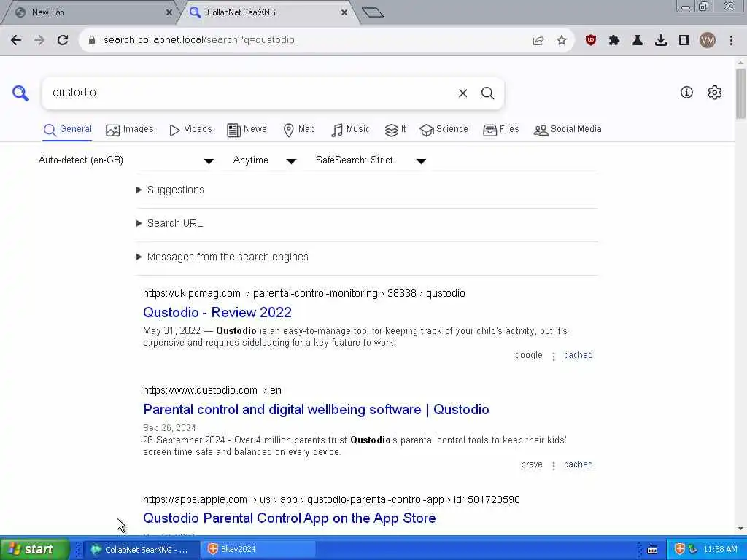Close the New Tab tab
This screenshot has width=747, height=560.
click(x=169, y=12)
